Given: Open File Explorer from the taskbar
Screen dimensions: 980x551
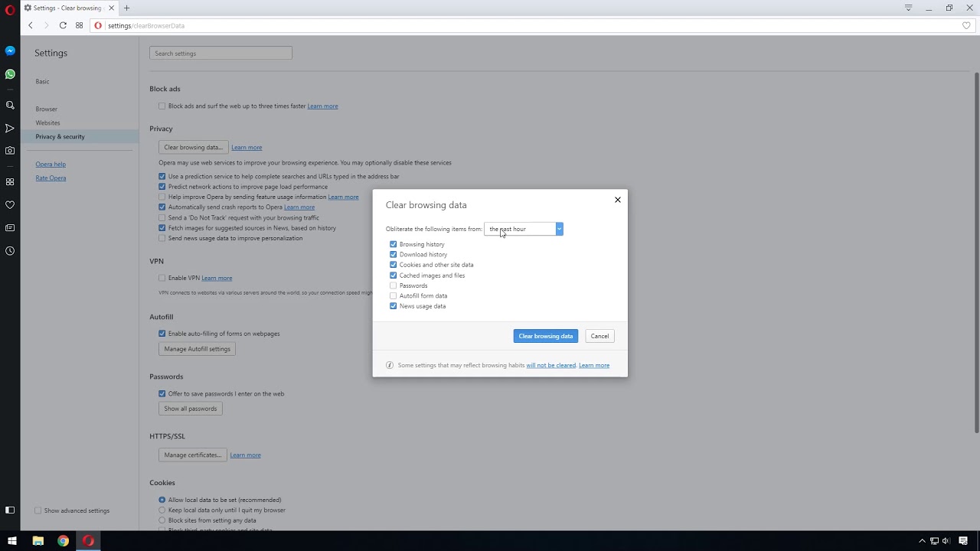Looking at the screenshot, I should coord(38,541).
